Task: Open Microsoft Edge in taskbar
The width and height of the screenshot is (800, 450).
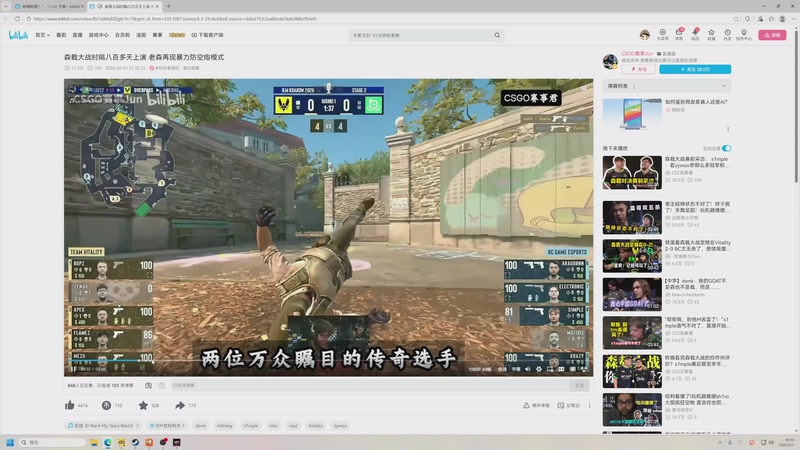Action: point(108,442)
